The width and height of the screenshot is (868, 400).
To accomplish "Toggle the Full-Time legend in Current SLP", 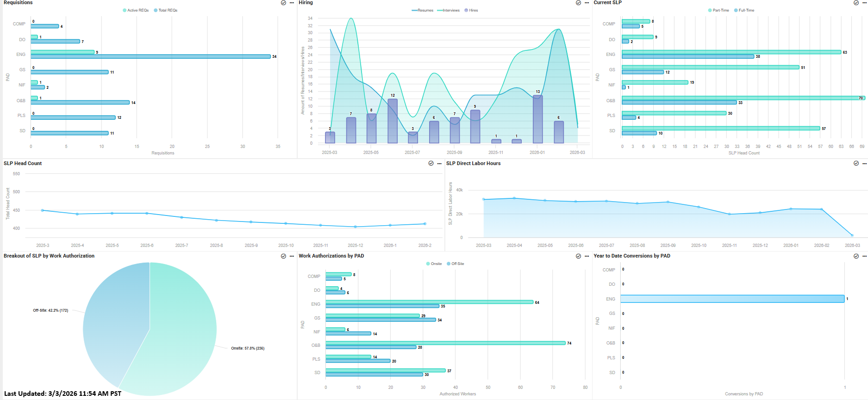I will [x=744, y=10].
